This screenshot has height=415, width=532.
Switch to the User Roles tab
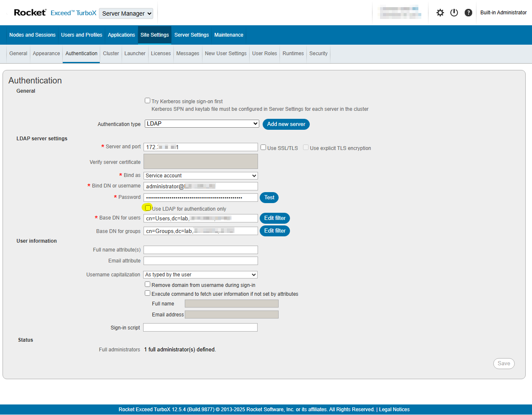pyautogui.click(x=265, y=54)
